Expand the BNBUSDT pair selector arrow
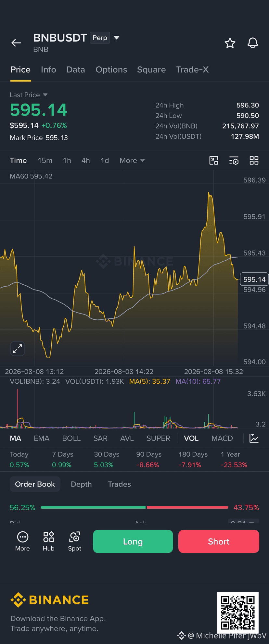Image resolution: width=269 pixels, height=644 pixels. tap(117, 38)
